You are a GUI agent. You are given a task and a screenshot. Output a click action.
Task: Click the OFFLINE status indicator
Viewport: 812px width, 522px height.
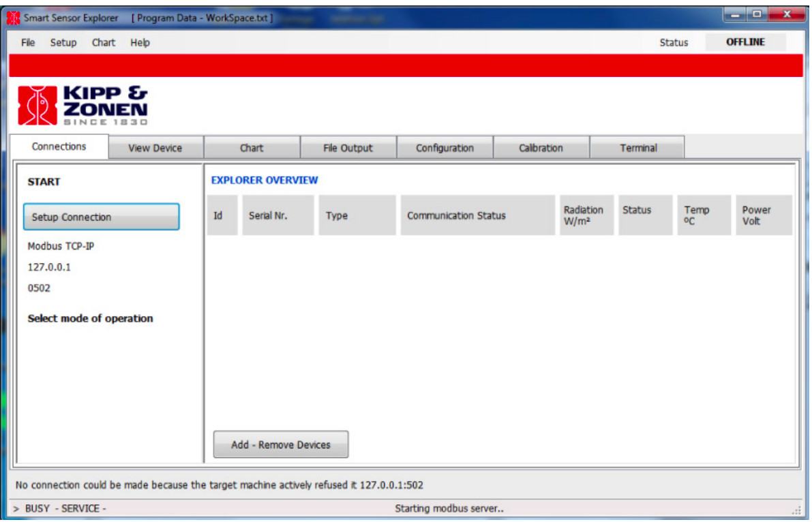click(745, 42)
